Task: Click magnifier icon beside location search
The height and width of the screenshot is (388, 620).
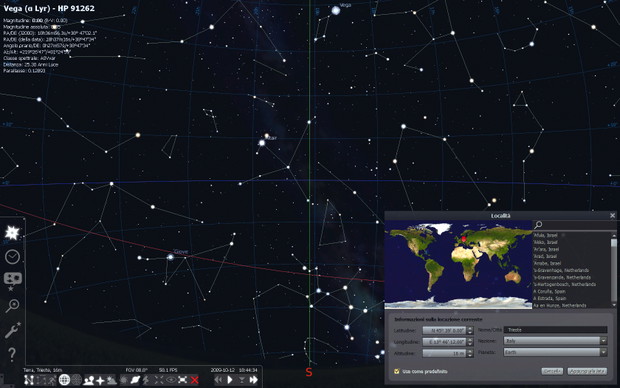Action: 538,225
